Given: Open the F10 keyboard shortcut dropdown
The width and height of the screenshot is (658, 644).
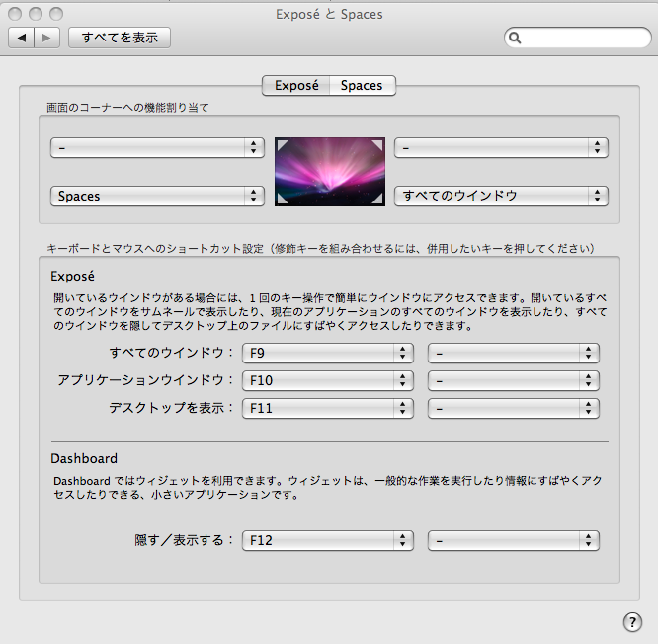Looking at the screenshot, I should pos(328,380).
